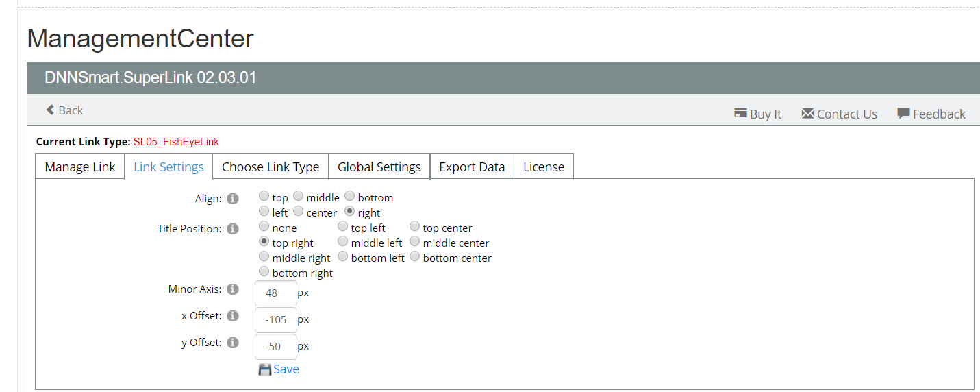Image resolution: width=980 pixels, height=392 pixels.
Task: Click the info icon beside x Offset
Action: click(x=233, y=316)
